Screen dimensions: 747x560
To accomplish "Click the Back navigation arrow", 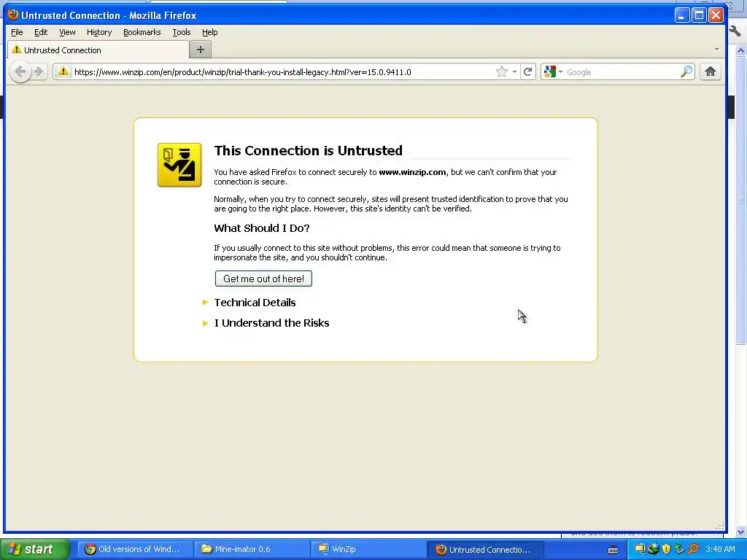I will [20, 72].
